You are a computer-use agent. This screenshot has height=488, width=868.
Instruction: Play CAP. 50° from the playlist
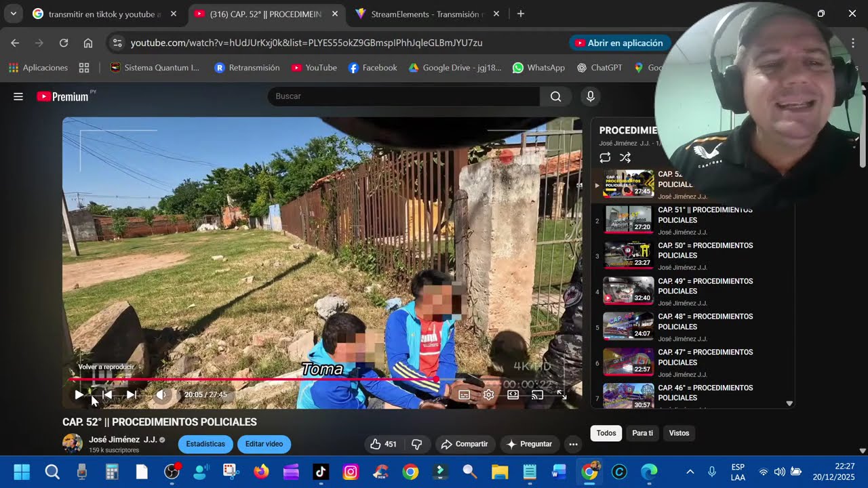pyautogui.click(x=692, y=256)
